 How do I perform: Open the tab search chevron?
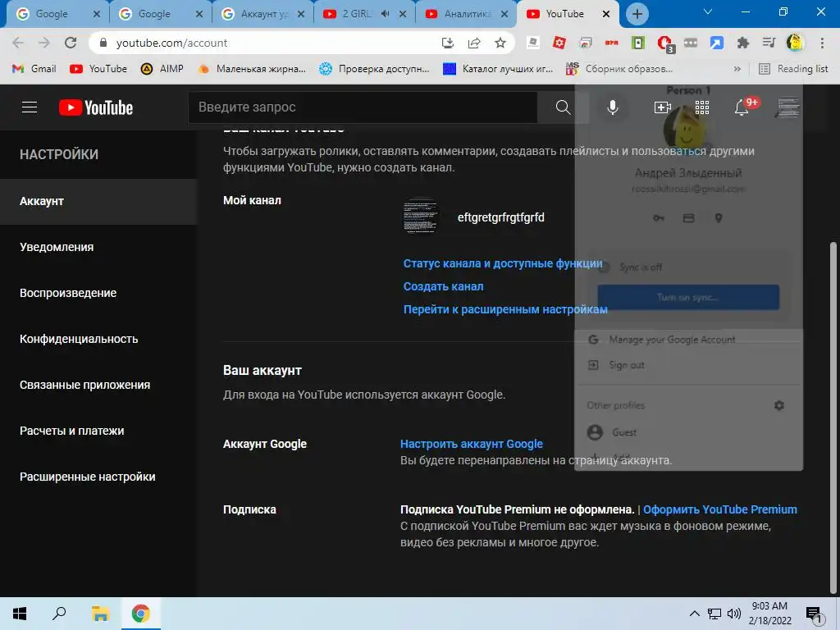[708, 11]
